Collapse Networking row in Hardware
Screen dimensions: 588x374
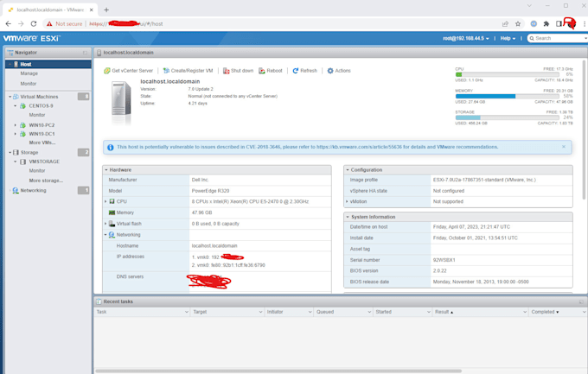[105, 235]
